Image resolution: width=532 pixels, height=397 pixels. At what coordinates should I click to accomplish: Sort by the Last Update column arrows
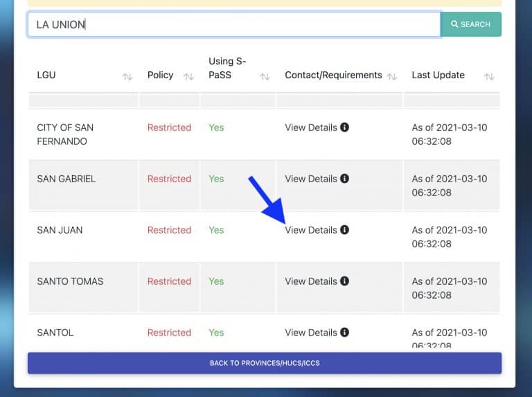(x=489, y=76)
